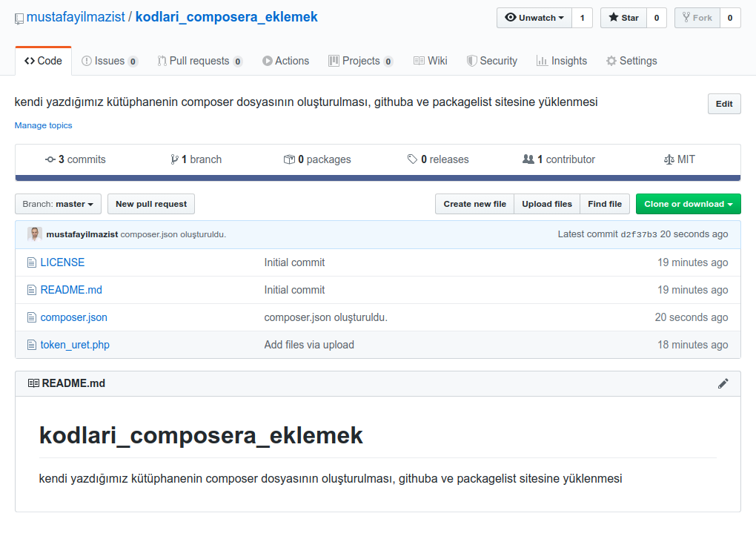Click the Upload files button

547,205
